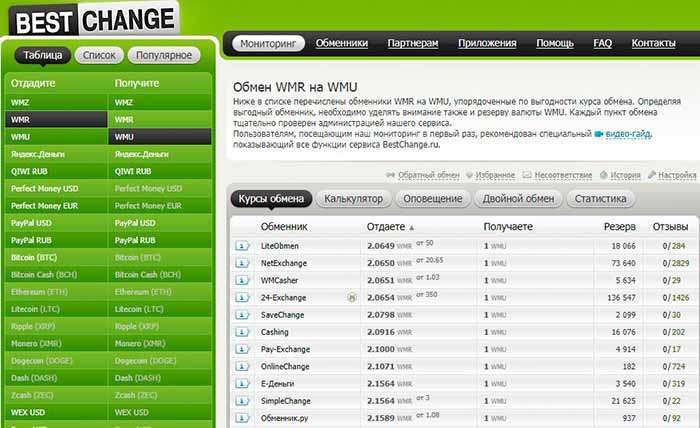Select PayPal USD in Получите column
Image resolution: width=700 pixels, height=428 pixels.
click(x=160, y=223)
